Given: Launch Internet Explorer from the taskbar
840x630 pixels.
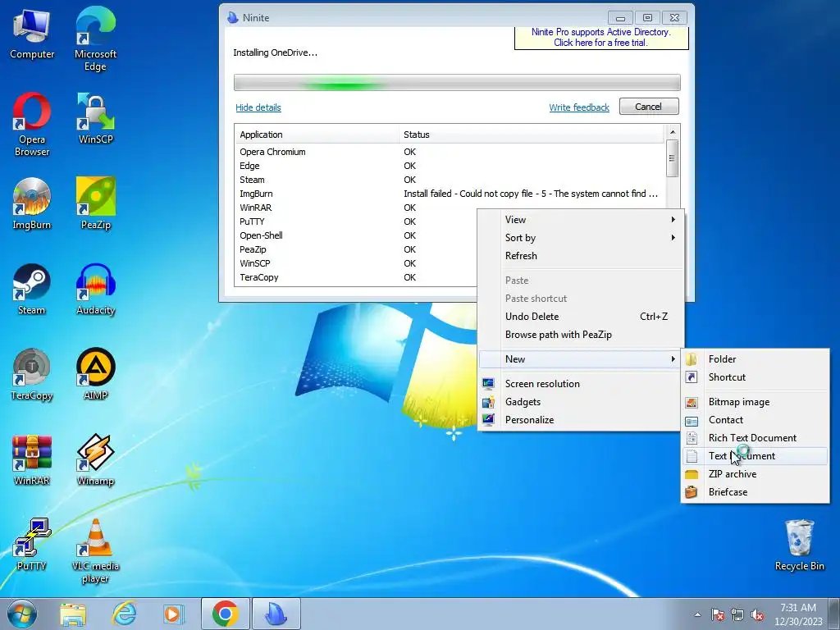Looking at the screenshot, I should (124, 614).
